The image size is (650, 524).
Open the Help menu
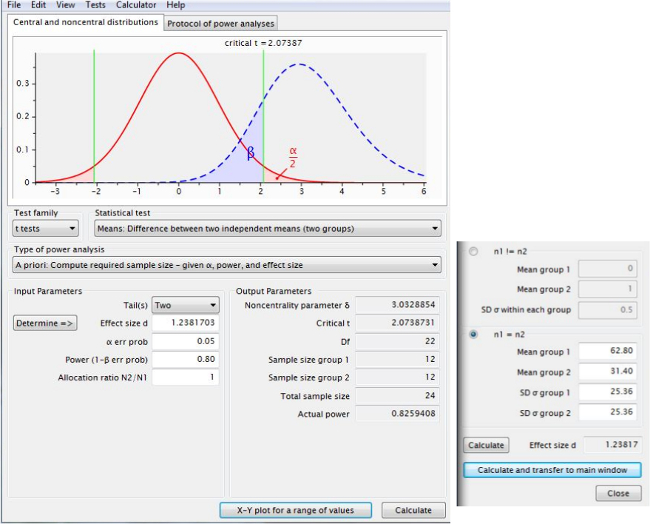pos(176,5)
